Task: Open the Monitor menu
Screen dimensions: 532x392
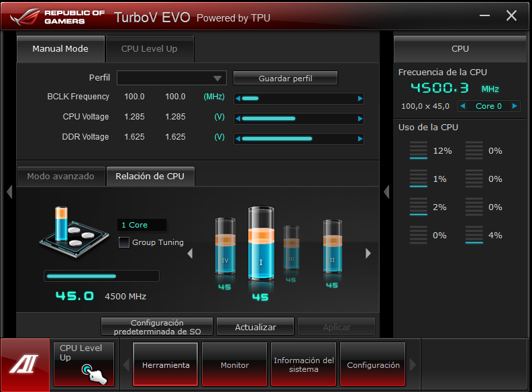Action: click(x=234, y=364)
